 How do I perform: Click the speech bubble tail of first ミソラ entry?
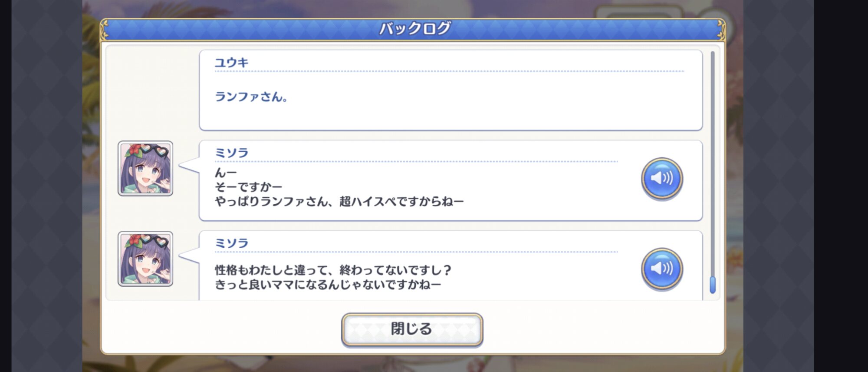189,165
